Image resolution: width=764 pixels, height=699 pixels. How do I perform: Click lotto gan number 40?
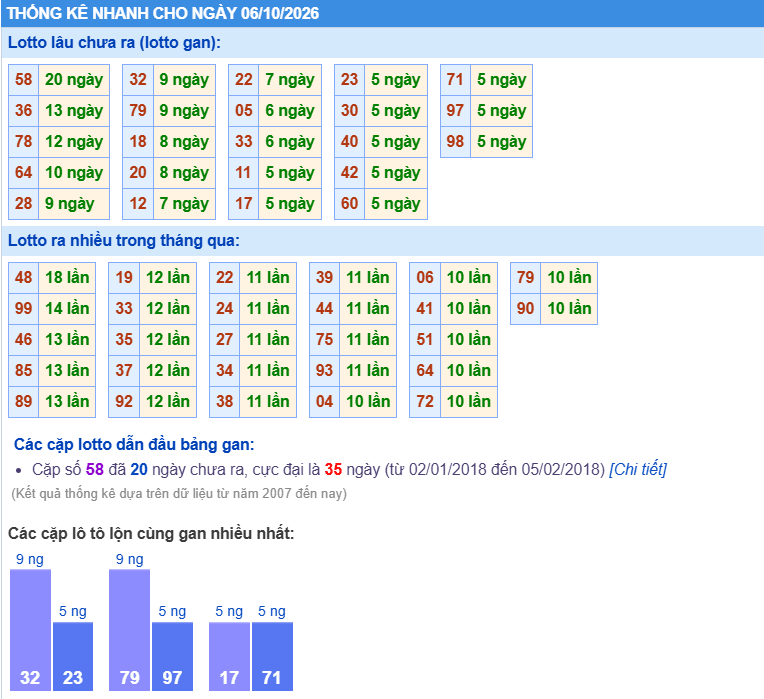coord(349,142)
